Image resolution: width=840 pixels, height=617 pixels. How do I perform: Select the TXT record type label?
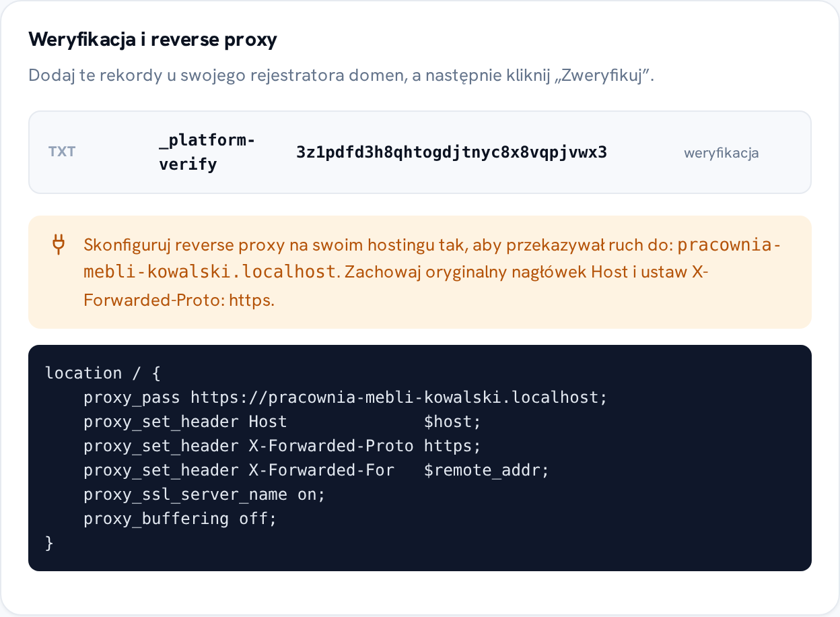(62, 152)
